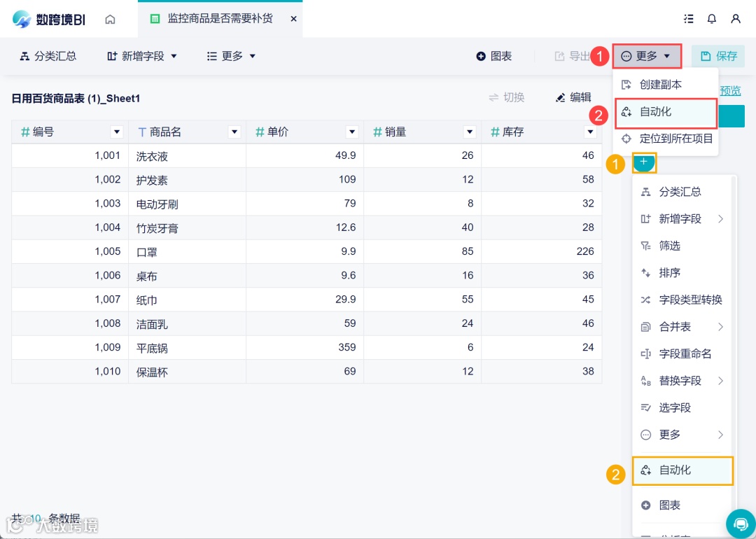Choose 字段重命名 in the step menu

tap(682, 354)
